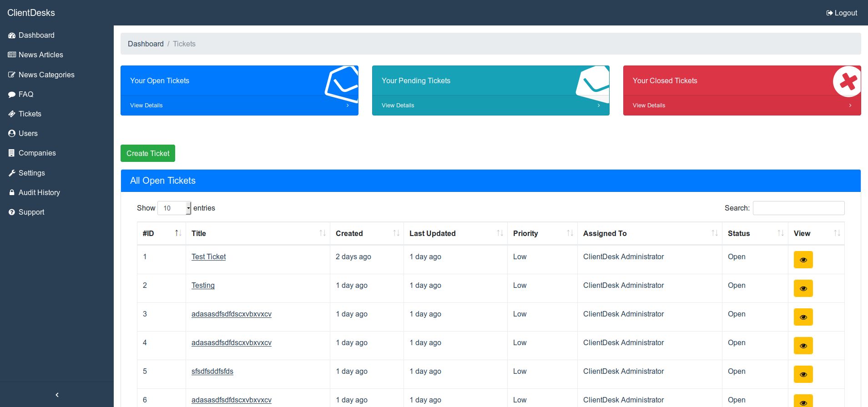The width and height of the screenshot is (868, 407).
Task: Open News Categories from the sidebar
Action: pos(46,75)
